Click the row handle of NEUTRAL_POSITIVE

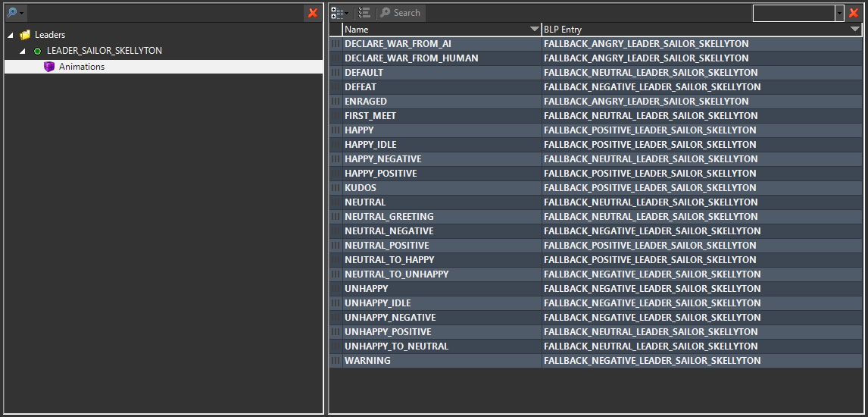coord(336,246)
